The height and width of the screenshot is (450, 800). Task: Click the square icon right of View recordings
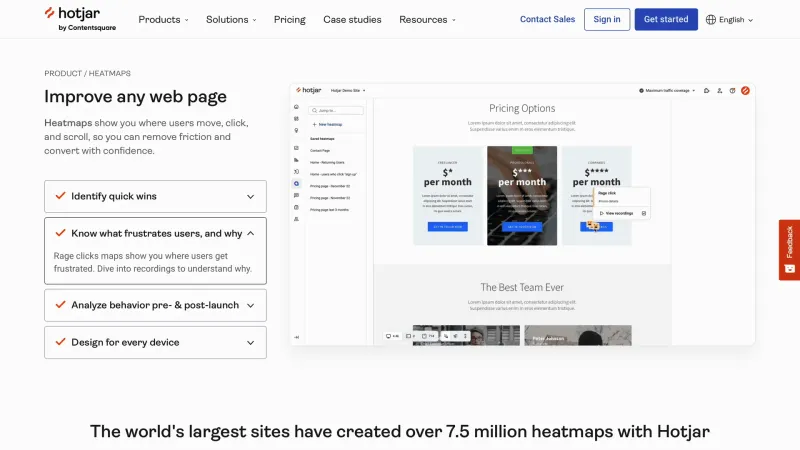[644, 213]
